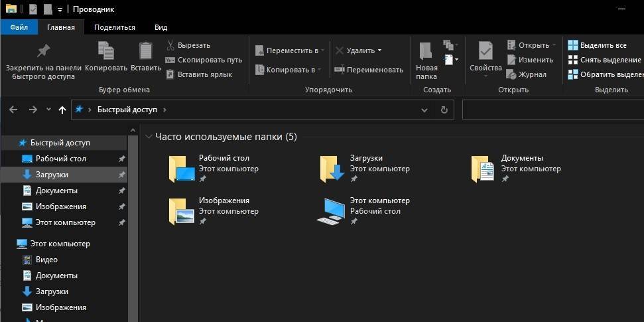Collapse Часто используемые папки group
Viewport: 644px width, 322px height.
coord(149,137)
